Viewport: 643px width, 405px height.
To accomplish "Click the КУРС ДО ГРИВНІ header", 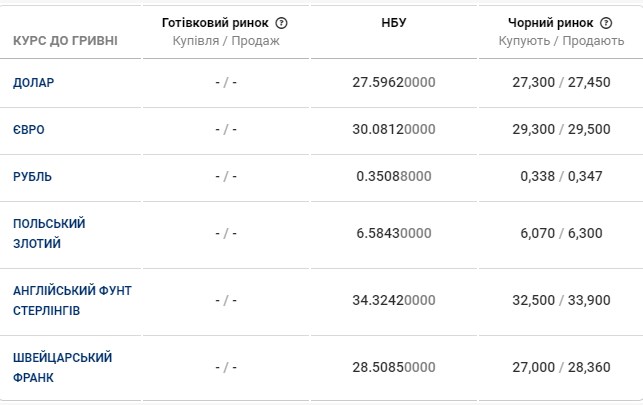I will coord(65,41).
